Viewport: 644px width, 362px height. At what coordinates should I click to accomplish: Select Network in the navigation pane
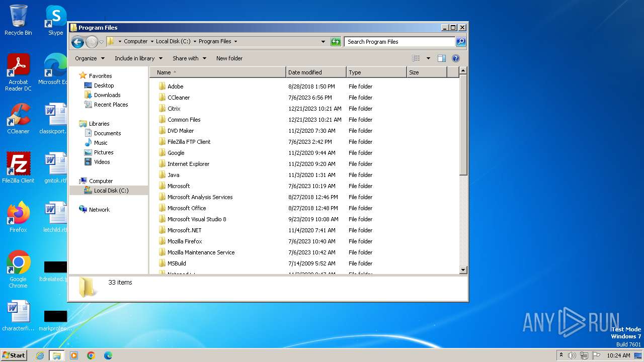[99, 210]
